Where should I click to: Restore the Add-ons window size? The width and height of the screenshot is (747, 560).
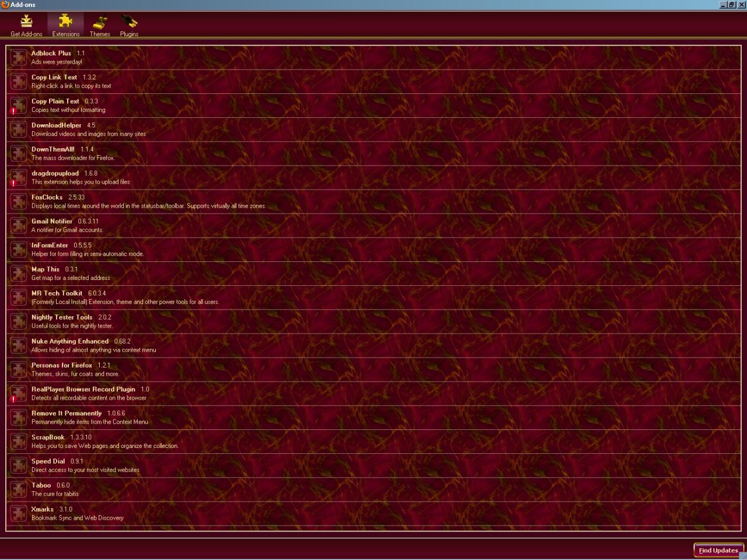pos(732,5)
